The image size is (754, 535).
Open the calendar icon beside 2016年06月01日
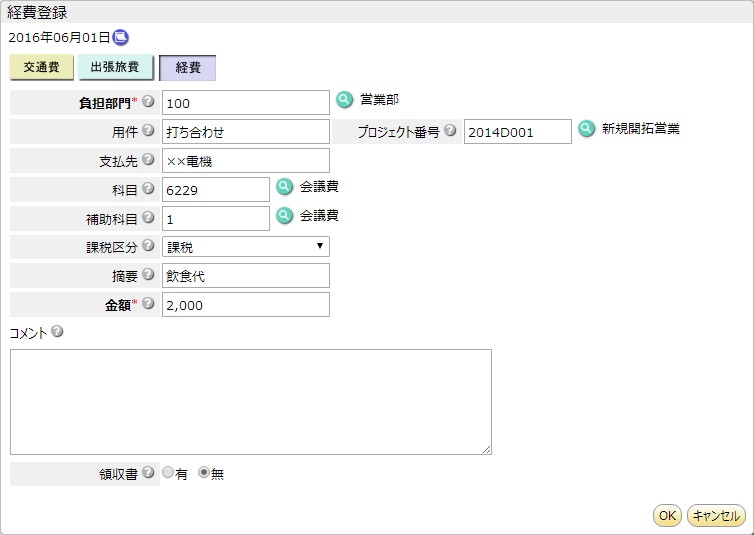(x=120, y=37)
